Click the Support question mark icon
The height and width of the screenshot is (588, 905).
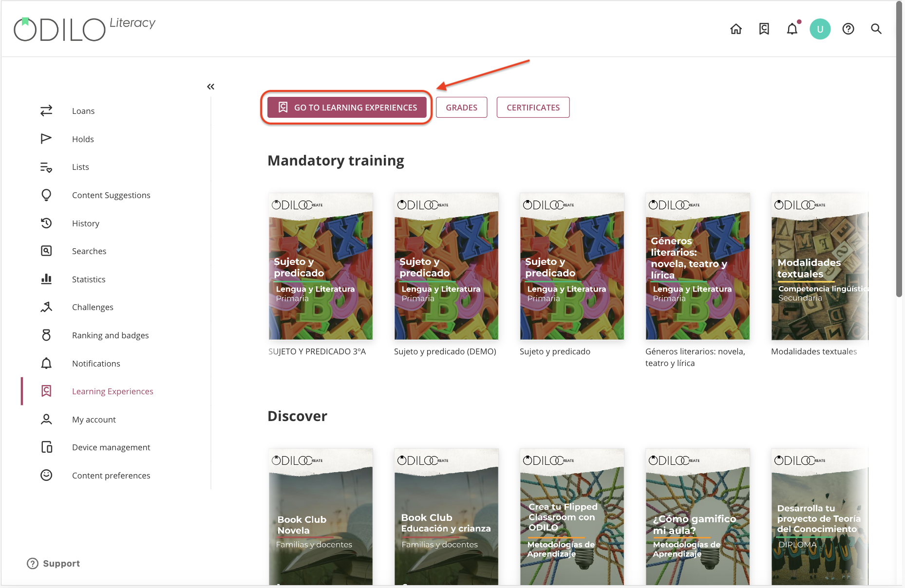point(33,564)
